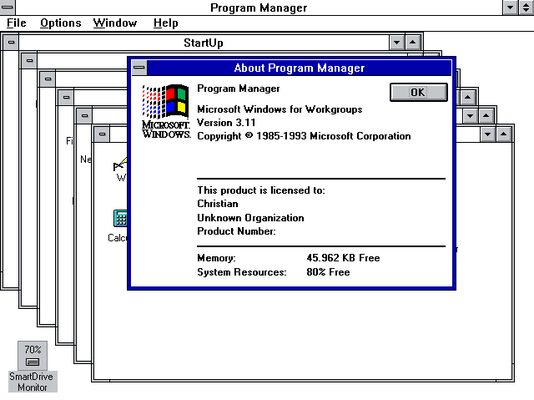The height and width of the screenshot is (400, 534).
Task: Open control menu of About Program Manager dialog
Action: point(139,67)
